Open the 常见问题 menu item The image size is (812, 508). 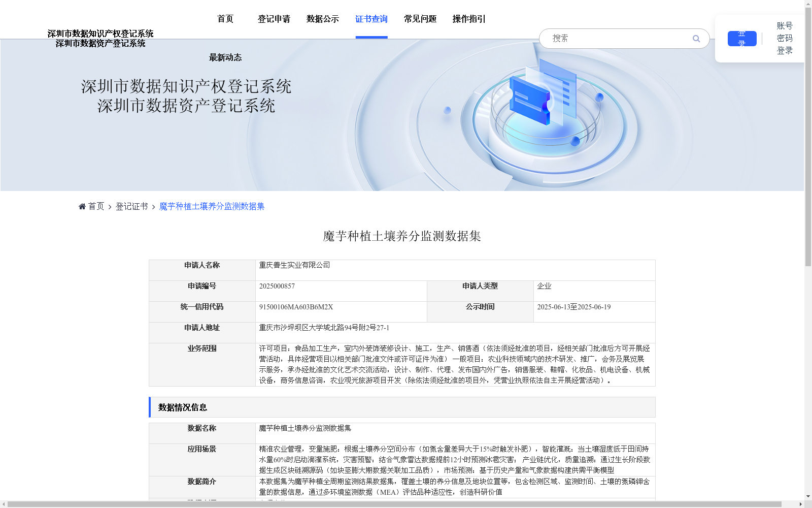420,19
